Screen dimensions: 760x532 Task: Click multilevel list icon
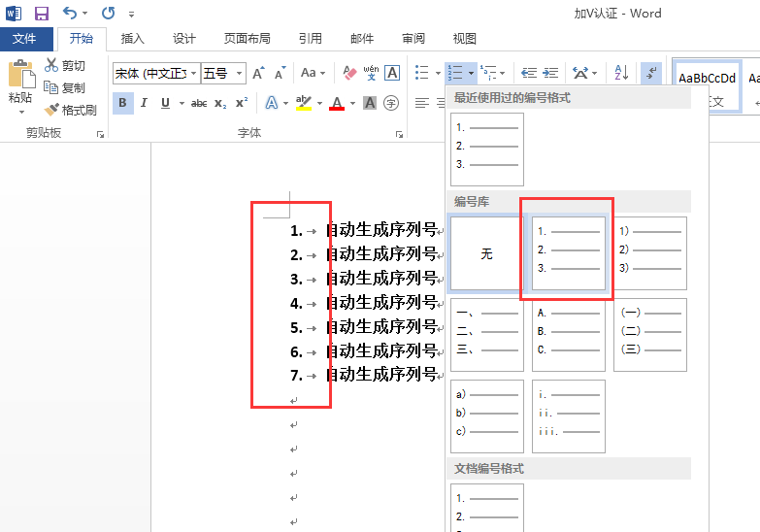point(488,73)
